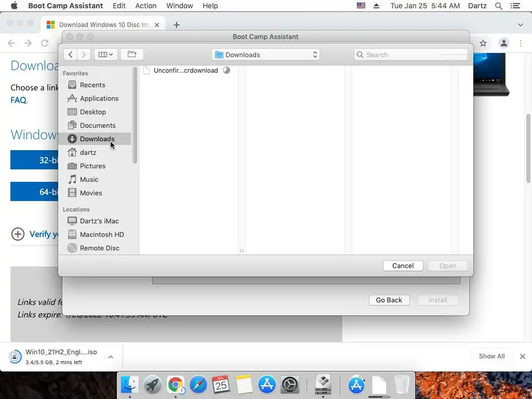Select Recents in the sidebar
The width and height of the screenshot is (532, 399).
point(95,85)
